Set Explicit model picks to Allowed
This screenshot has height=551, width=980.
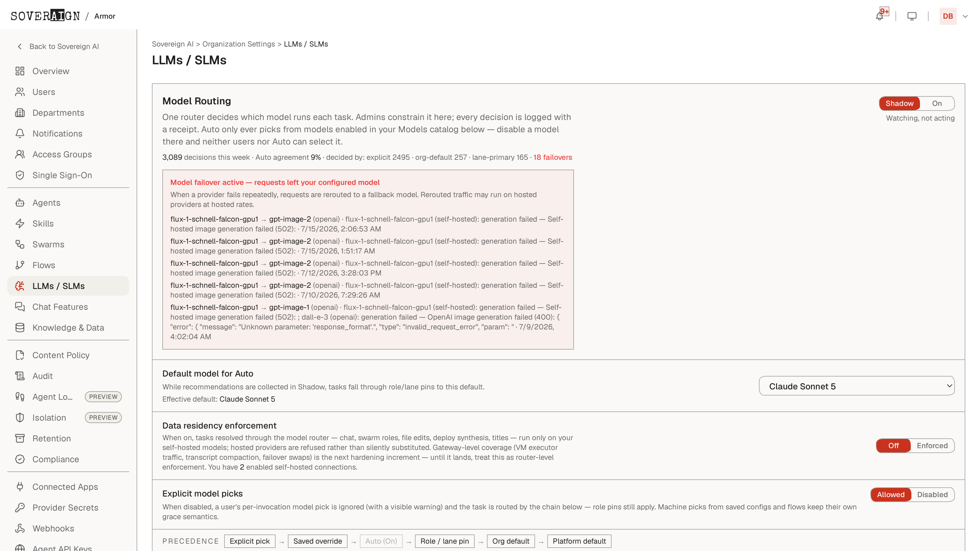[891, 495]
